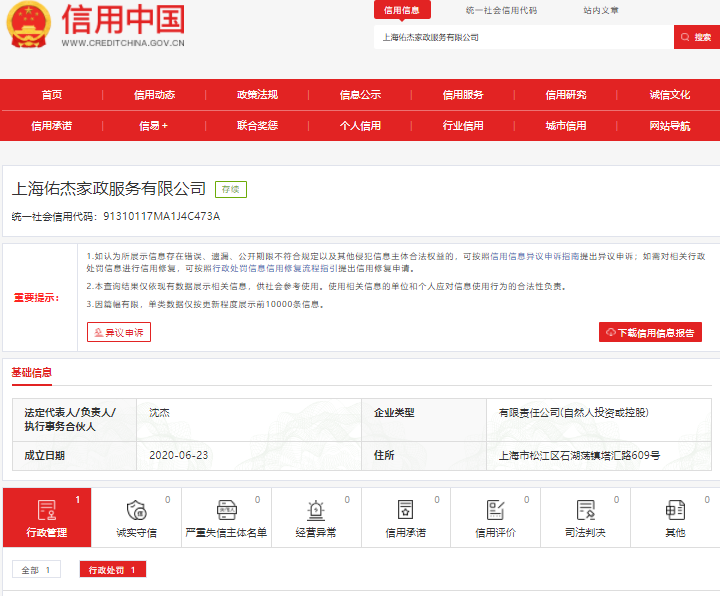Viewport: 720px width, 596px height.
Task: Click the 行政管理 category icon
Action: [46, 510]
